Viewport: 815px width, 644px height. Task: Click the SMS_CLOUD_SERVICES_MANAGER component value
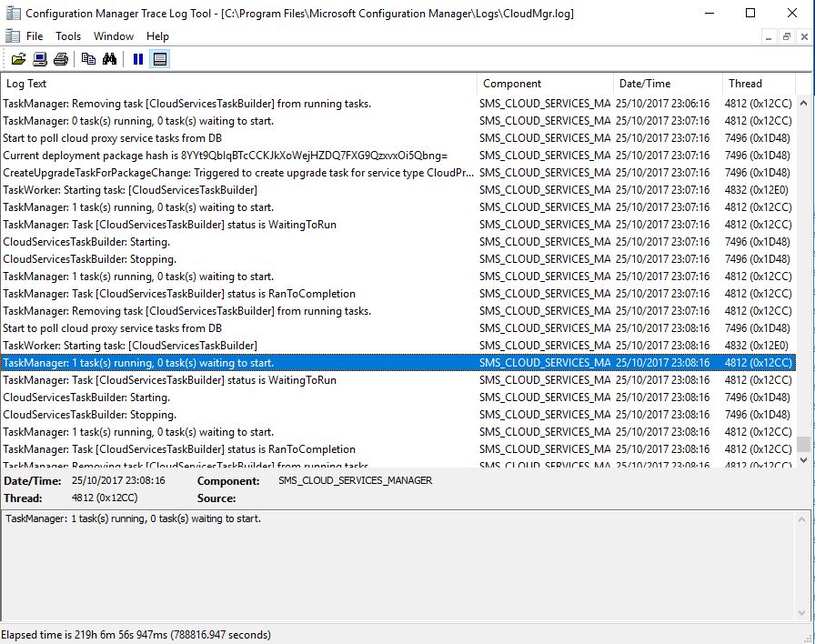tap(355, 481)
